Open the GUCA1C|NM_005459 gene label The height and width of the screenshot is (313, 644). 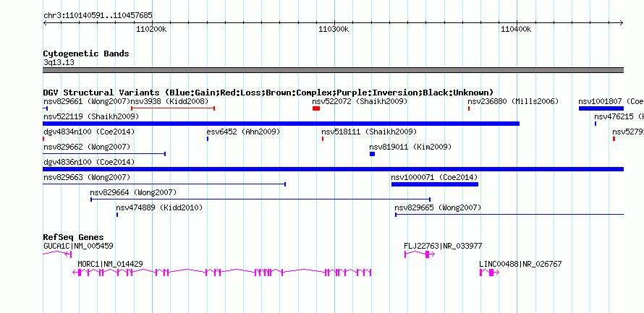78,246
